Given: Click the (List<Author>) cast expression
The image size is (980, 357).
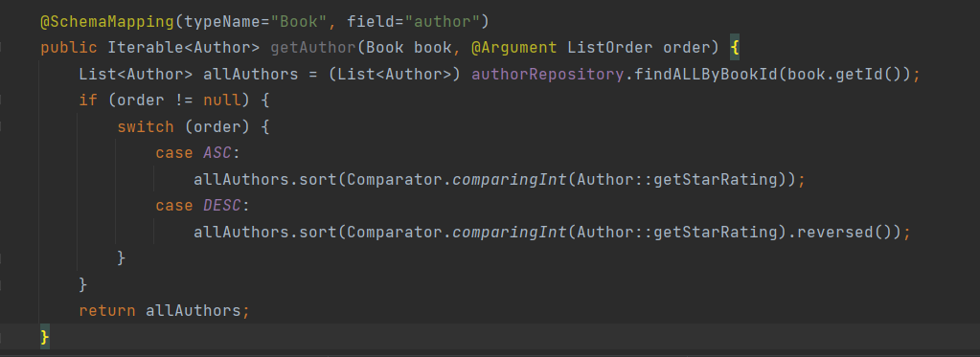Looking at the screenshot, I should pyautogui.click(x=395, y=75).
